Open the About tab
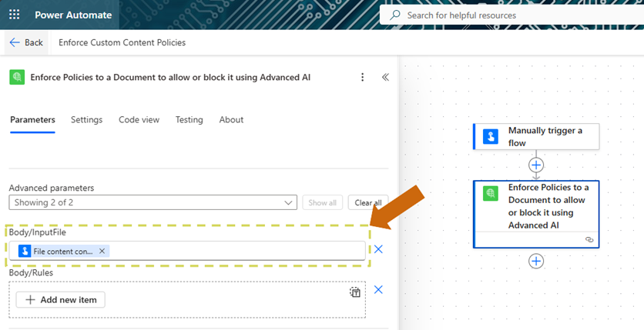644x330 pixels. pos(231,120)
